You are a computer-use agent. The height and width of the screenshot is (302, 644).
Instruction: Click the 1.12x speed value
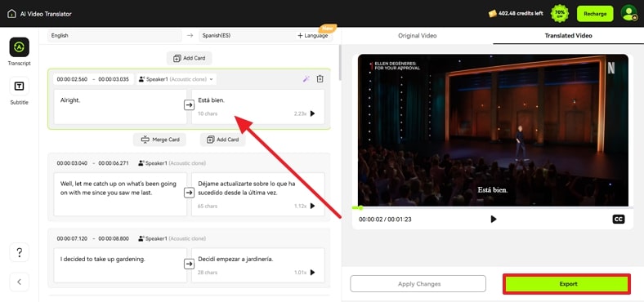(300, 206)
